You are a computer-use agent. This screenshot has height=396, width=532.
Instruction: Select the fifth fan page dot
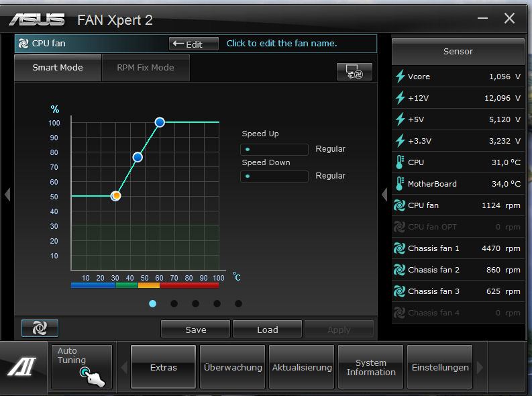[239, 303]
